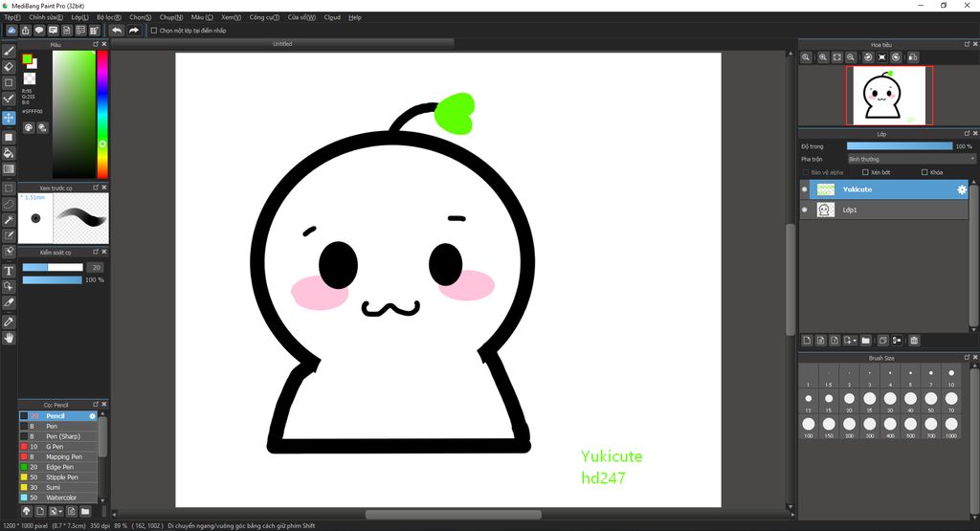The image size is (980, 531).
Task: Click the navigator thumbnail preview
Action: point(889,96)
